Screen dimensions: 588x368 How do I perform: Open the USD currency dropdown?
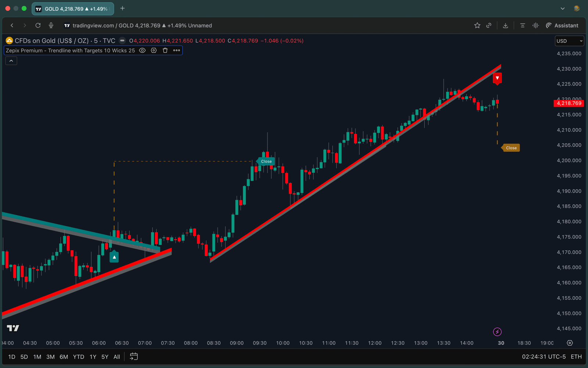(x=569, y=41)
